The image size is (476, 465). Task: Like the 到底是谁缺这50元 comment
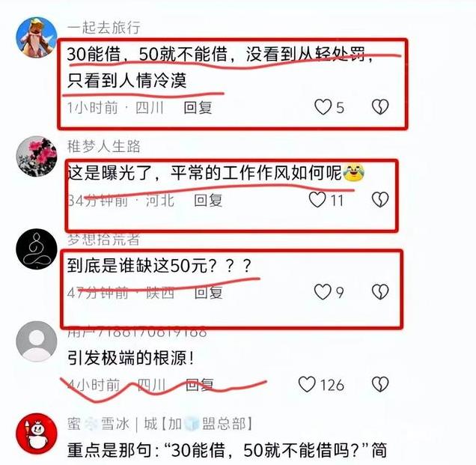[323, 292]
